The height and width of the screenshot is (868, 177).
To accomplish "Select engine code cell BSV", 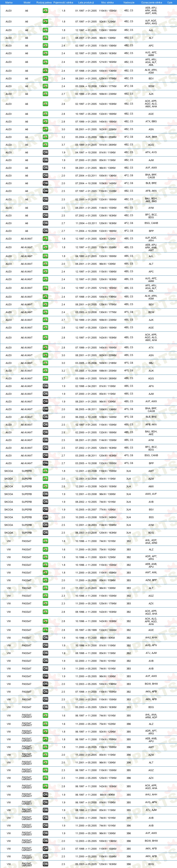I will tap(151, 510).
